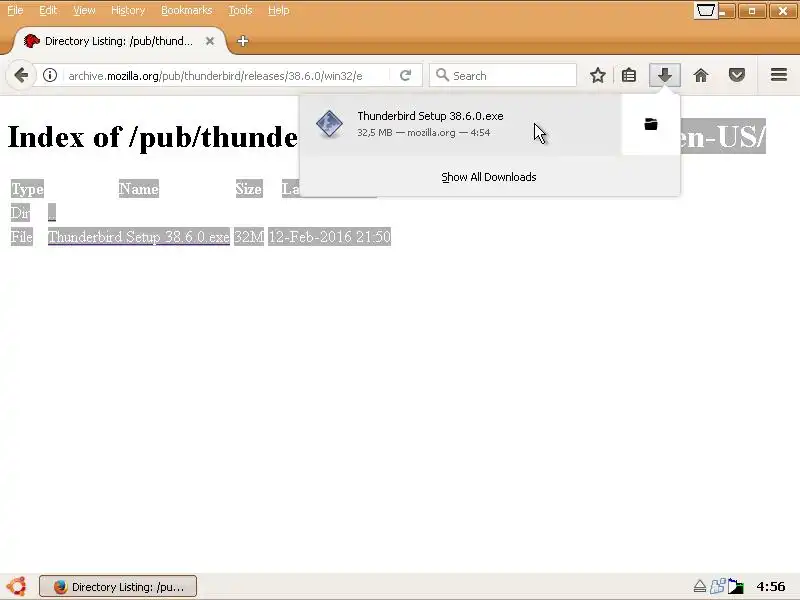
Task: Click the title bar tray icon left of minimize
Action: 706,11
